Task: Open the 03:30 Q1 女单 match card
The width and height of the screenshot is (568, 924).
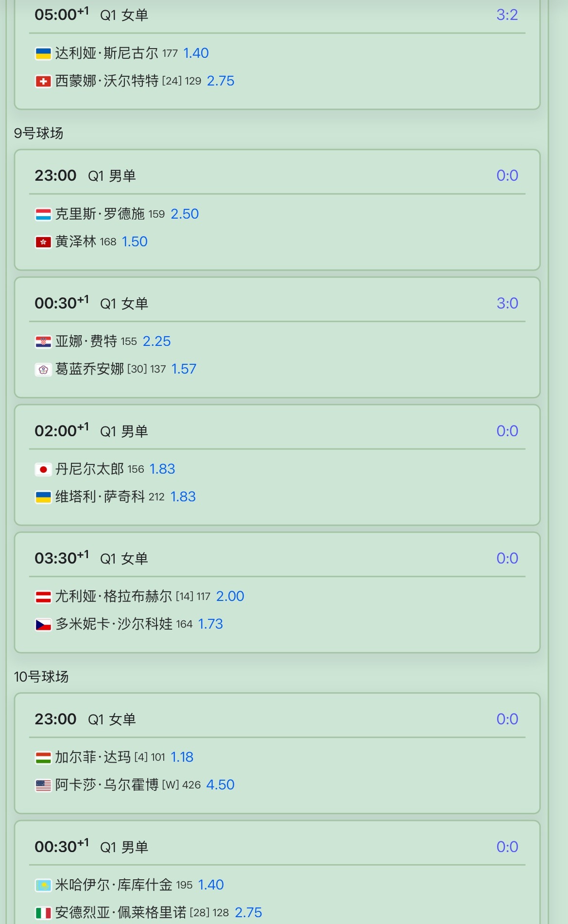Action: [277, 593]
